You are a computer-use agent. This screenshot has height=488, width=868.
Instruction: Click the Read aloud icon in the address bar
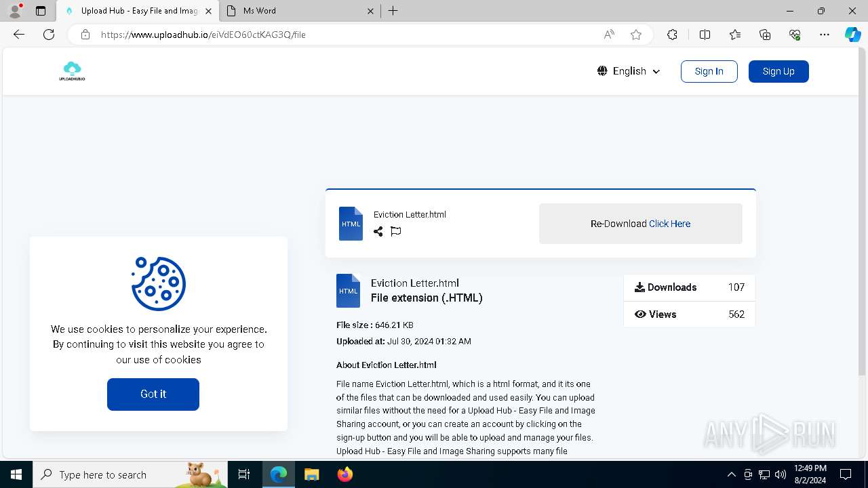coord(609,35)
